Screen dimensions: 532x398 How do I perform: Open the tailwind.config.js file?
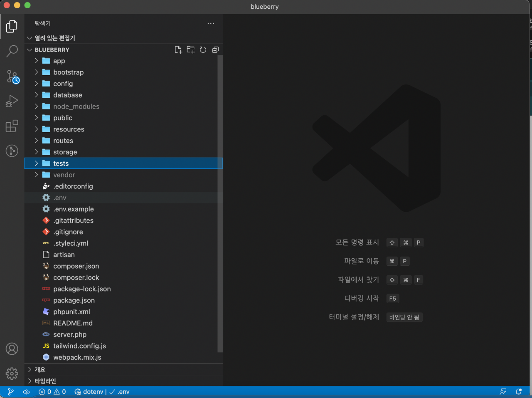(123, 346)
